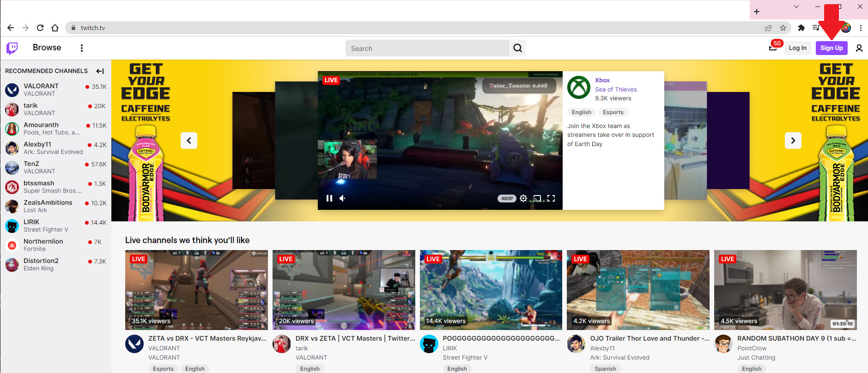Open browser extensions puzzle icon

(801, 28)
